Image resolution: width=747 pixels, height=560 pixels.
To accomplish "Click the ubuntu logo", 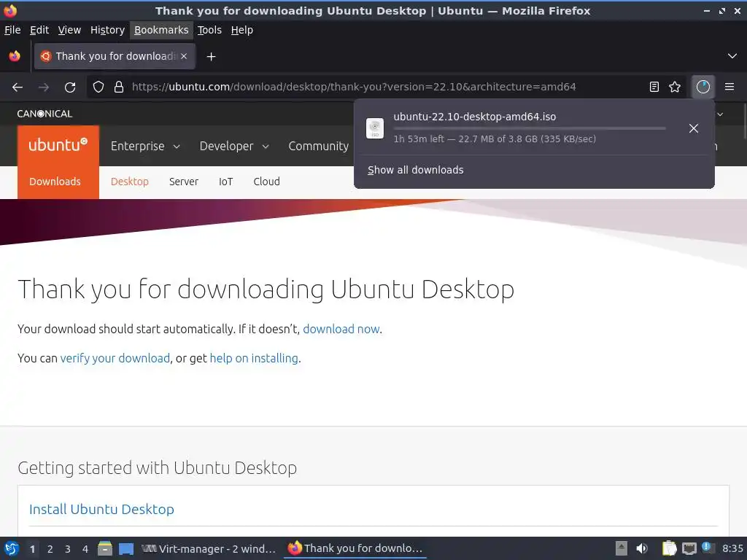I will [x=58, y=145].
